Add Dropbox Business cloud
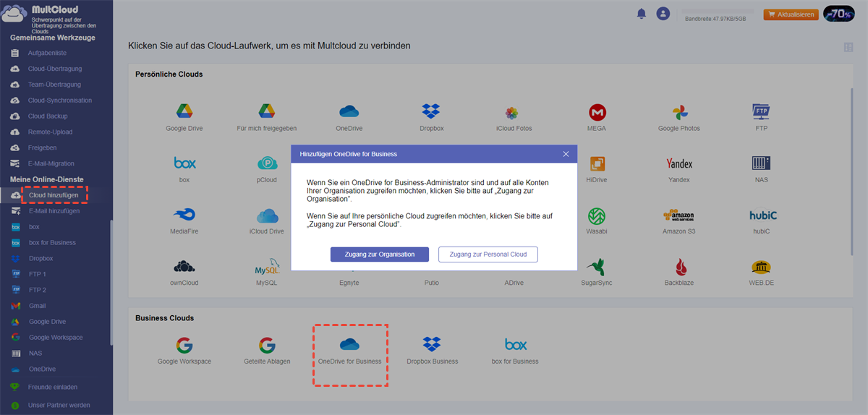The width and height of the screenshot is (868, 415). 432,351
